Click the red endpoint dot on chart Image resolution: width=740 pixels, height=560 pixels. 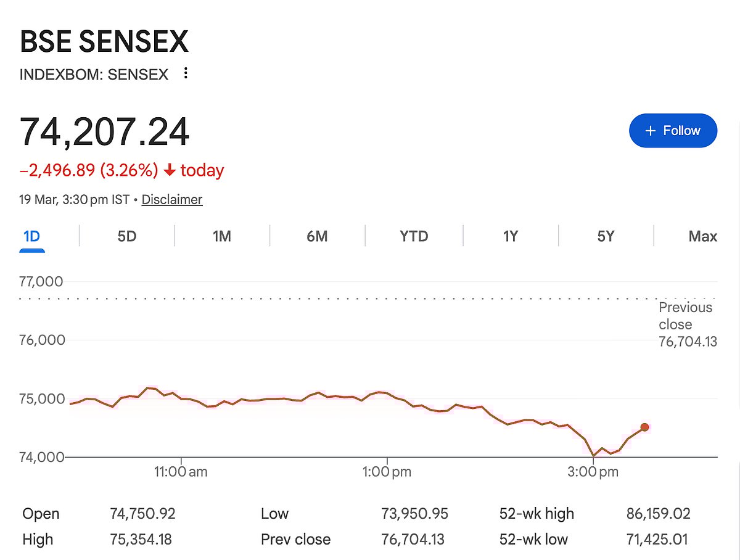[644, 427]
